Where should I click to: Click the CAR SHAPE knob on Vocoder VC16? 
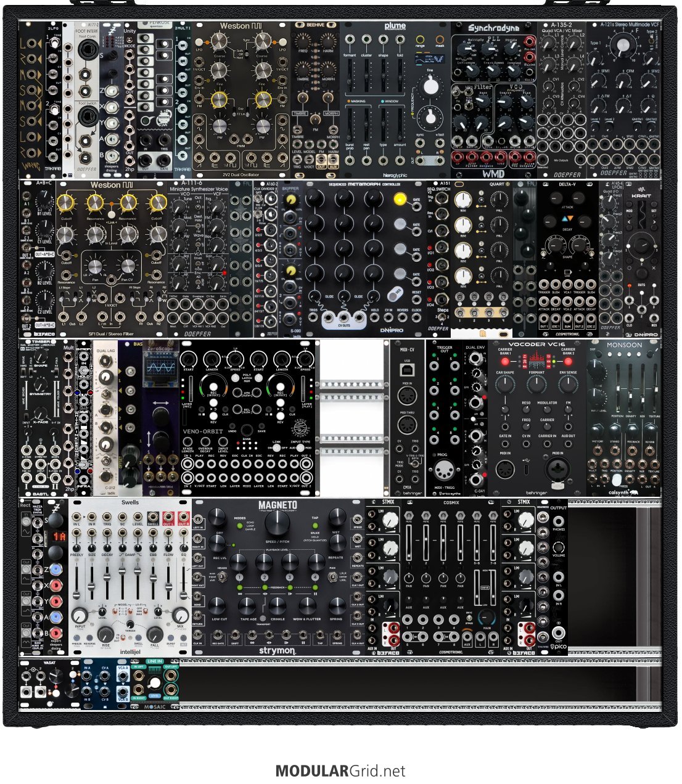coord(505,385)
